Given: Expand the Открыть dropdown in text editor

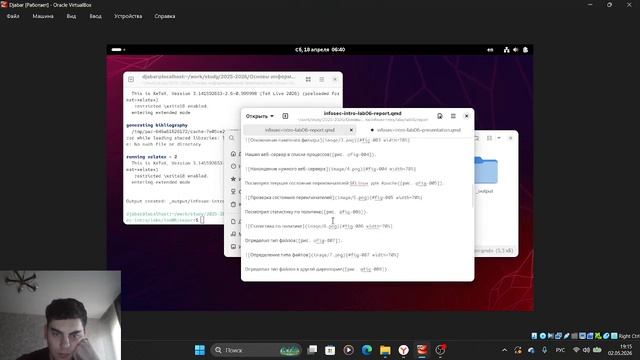Looking at the screenshot, I should 260,116.
